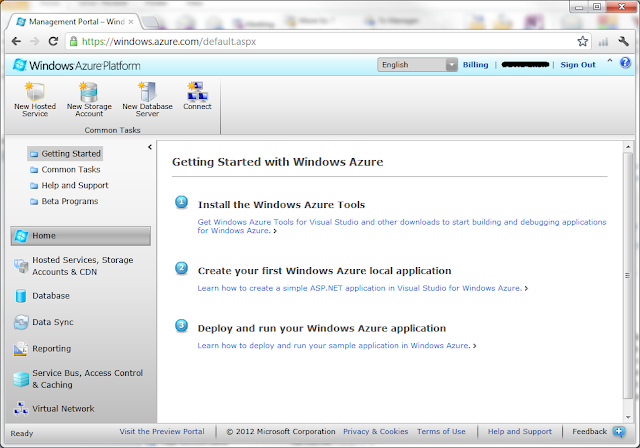Click the content pane scroll up arrow

pyautogui.click(x=628, y=146)
